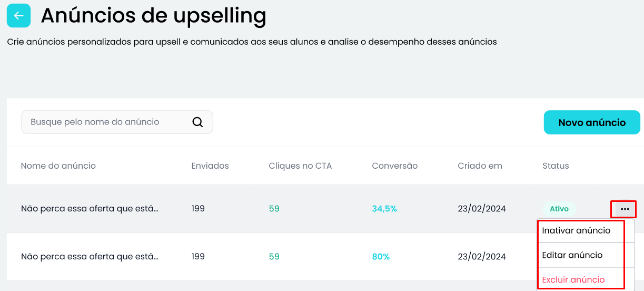Select the red Excluir anúncio option
Viewport: 644px width, 291px height.
click(x=573, y=280)
